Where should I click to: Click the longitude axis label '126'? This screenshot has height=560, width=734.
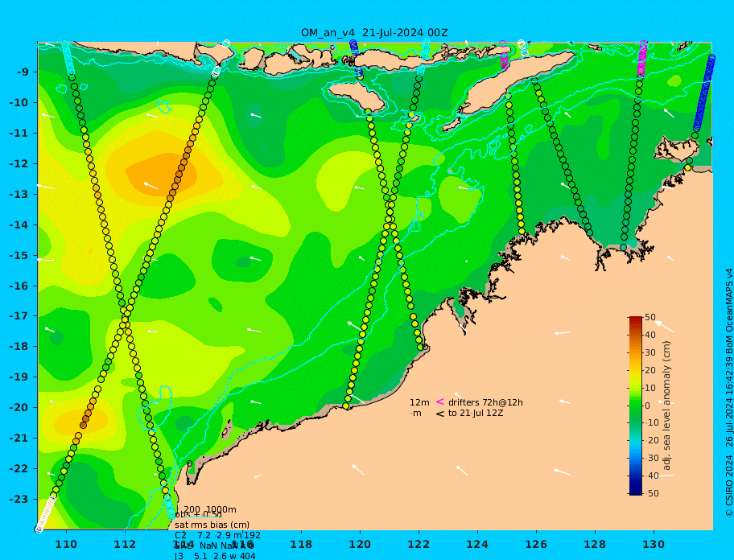pos(536,545)
